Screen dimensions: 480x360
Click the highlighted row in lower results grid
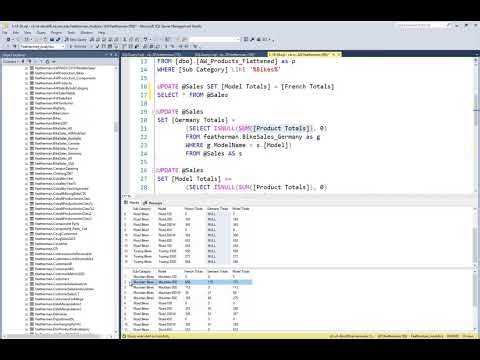tap(192, 282)
